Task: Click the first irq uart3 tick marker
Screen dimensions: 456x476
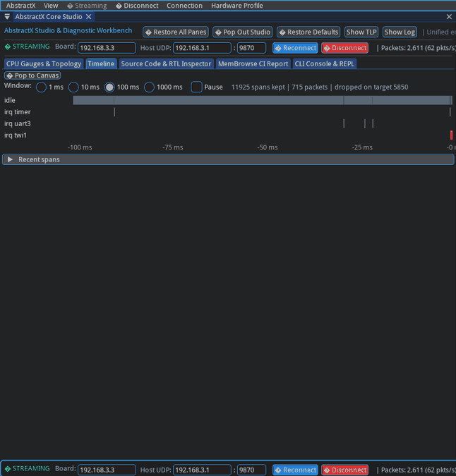Action: tap(344, 123)
